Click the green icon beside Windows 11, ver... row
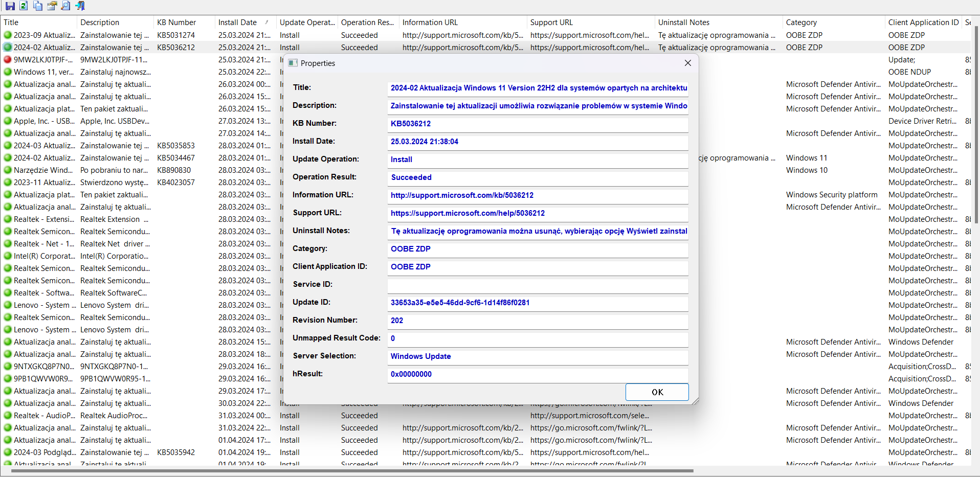 [8, 72]
